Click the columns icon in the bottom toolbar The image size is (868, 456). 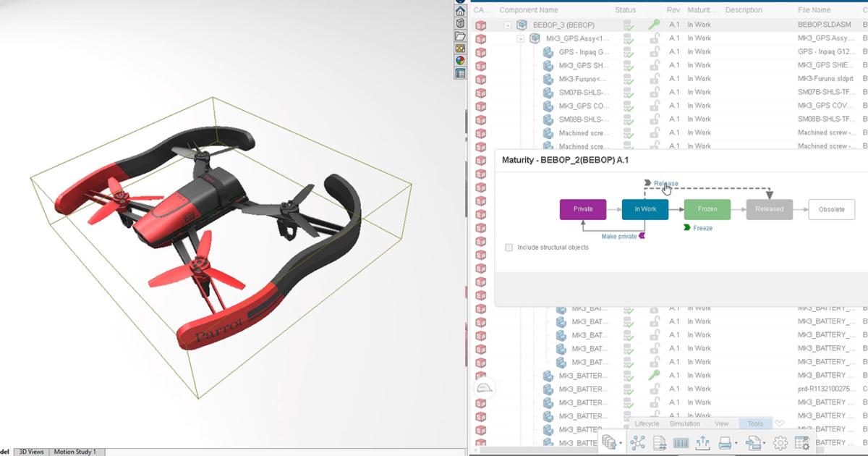click(x=681, y=443)
